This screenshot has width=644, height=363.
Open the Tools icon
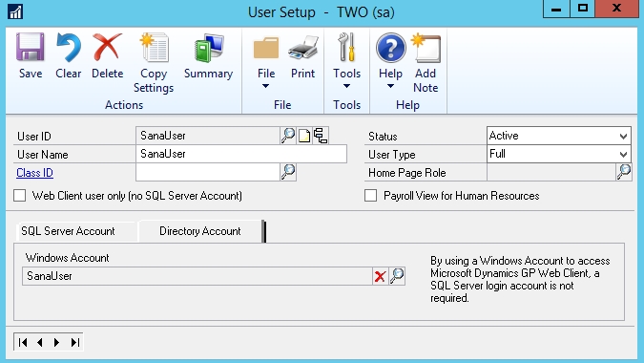point(346,47)
